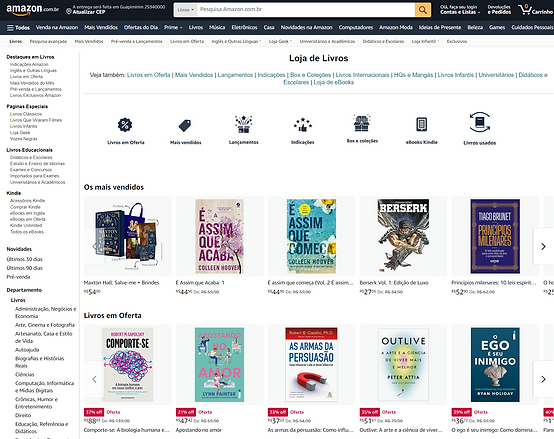The height and width of the screenshot is (439, 554).
Task: Click the location pin Atualizar CEP icon
Action: point(69,11)
